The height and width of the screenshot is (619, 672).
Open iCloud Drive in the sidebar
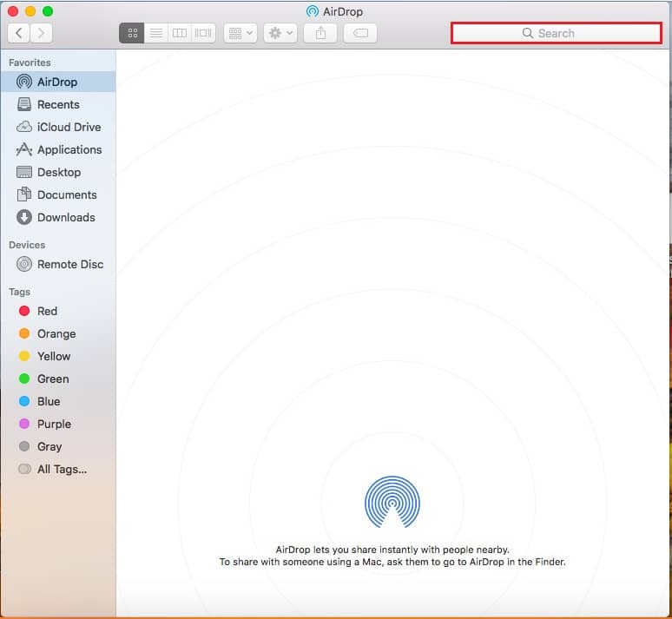point(58,128)
